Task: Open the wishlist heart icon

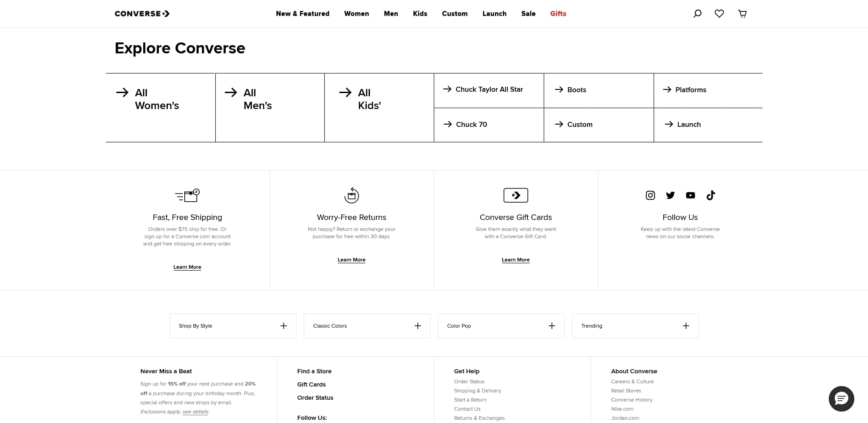Action: (x=719, y=14)
